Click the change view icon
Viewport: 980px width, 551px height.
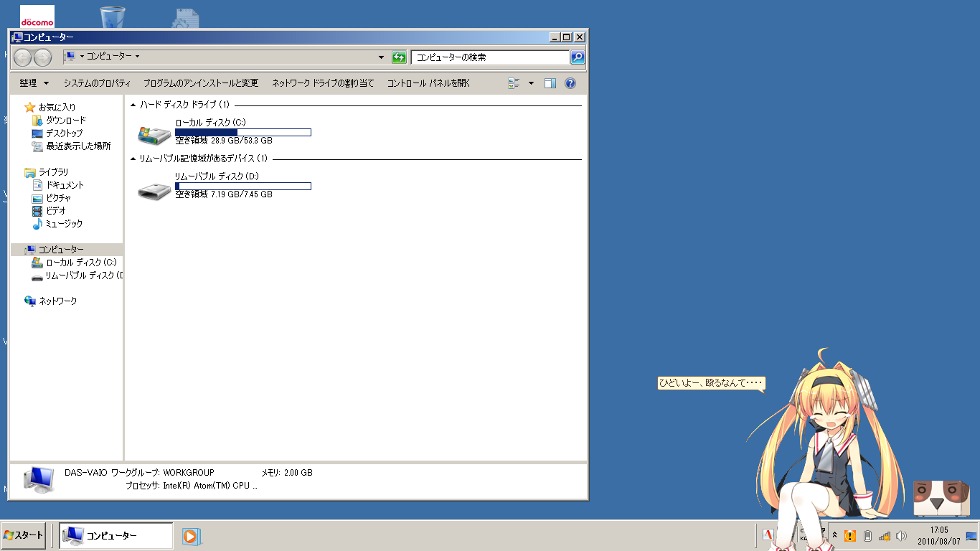pos(514,83)
